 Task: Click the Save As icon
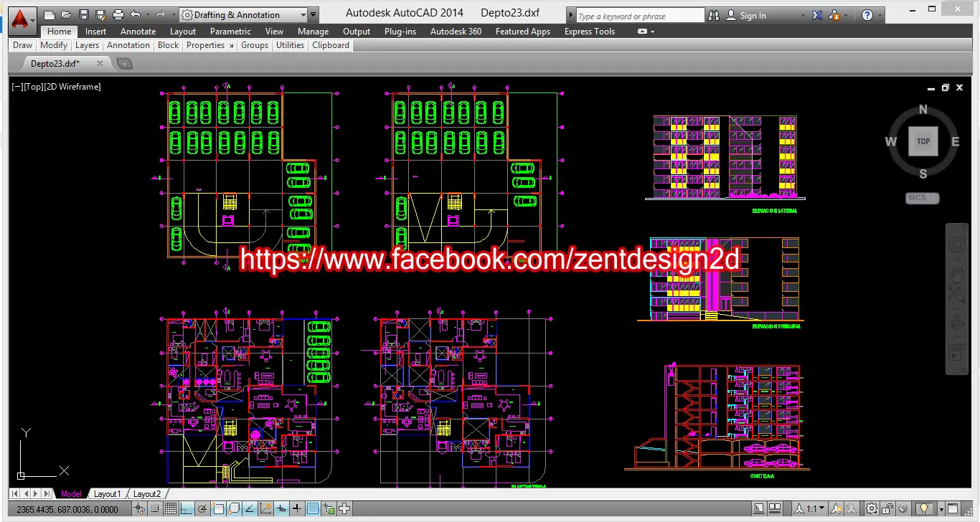100,14
